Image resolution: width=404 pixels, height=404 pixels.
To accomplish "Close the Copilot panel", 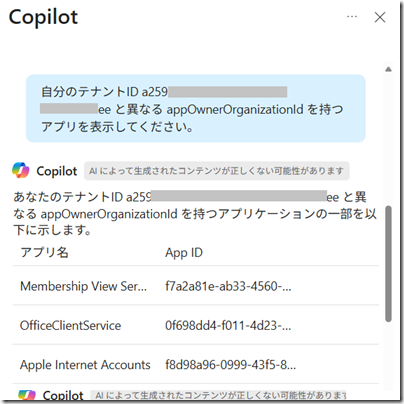I will click(380, 17).
